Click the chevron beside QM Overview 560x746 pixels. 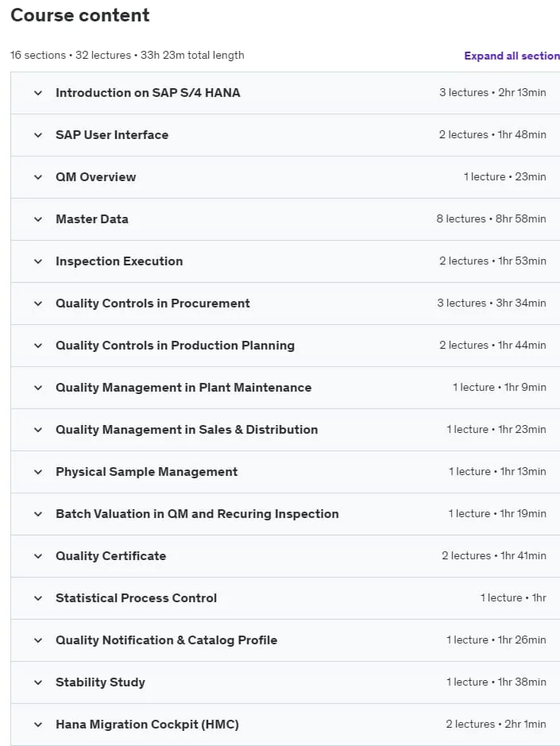point(38,177)
